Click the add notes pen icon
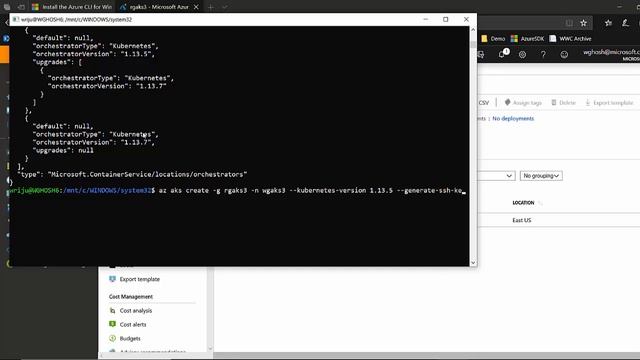Screen dimensions: 640x360 pos(625,23)
